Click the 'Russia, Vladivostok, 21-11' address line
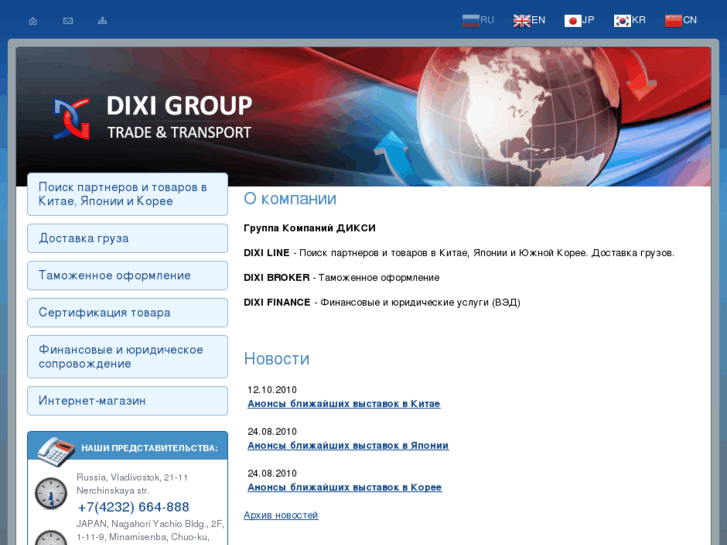 (132, 477)
